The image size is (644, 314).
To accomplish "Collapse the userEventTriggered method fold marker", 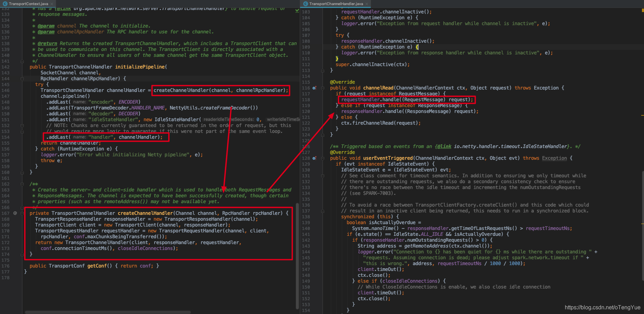I will tap(323, 158).
